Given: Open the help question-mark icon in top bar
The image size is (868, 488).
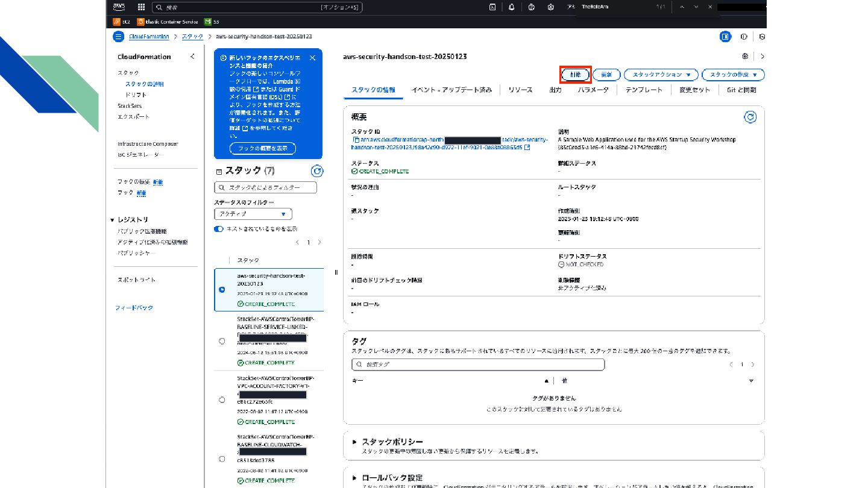Looking at the screenshot, I should (531, 7).
